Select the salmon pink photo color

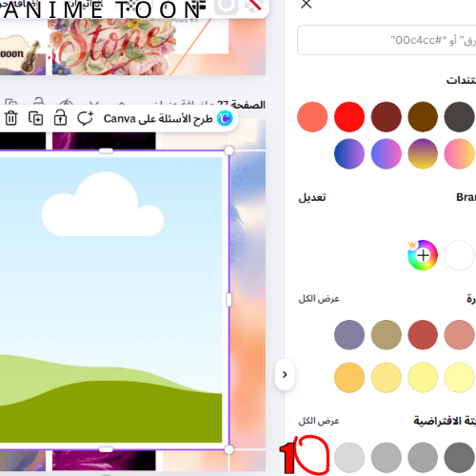(x=460, y=335)
